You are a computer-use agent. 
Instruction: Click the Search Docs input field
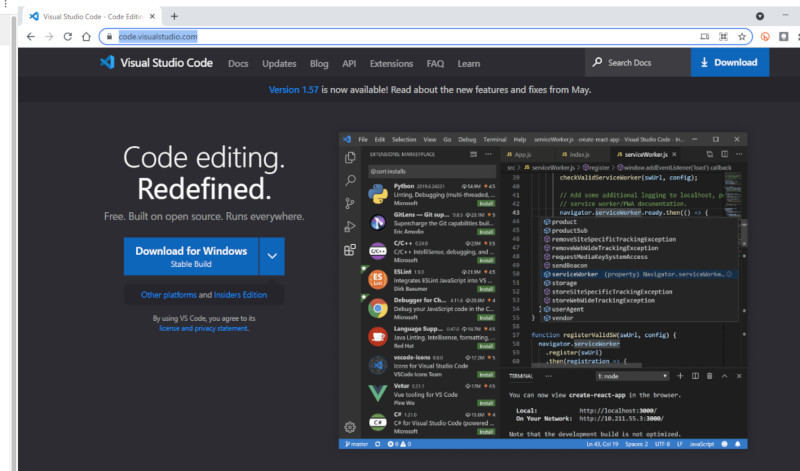point(640,63)
